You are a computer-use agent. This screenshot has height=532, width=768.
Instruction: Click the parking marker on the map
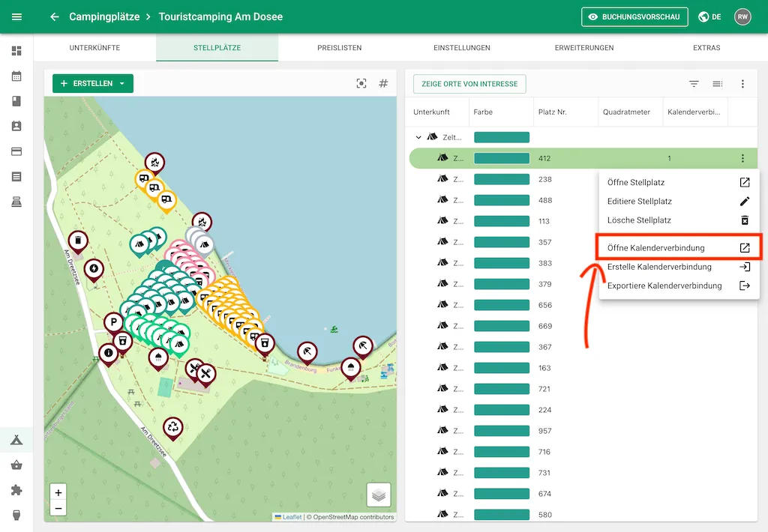[x=113, y=323]
